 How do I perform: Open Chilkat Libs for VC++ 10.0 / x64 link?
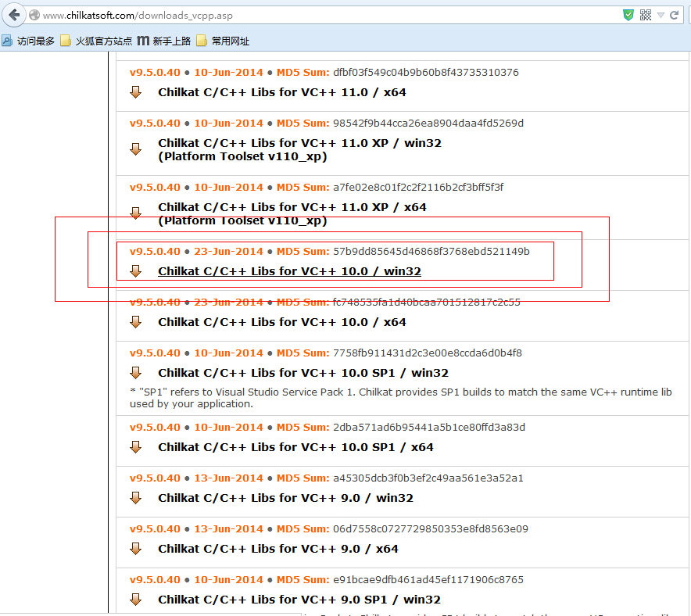pos(282,322)
